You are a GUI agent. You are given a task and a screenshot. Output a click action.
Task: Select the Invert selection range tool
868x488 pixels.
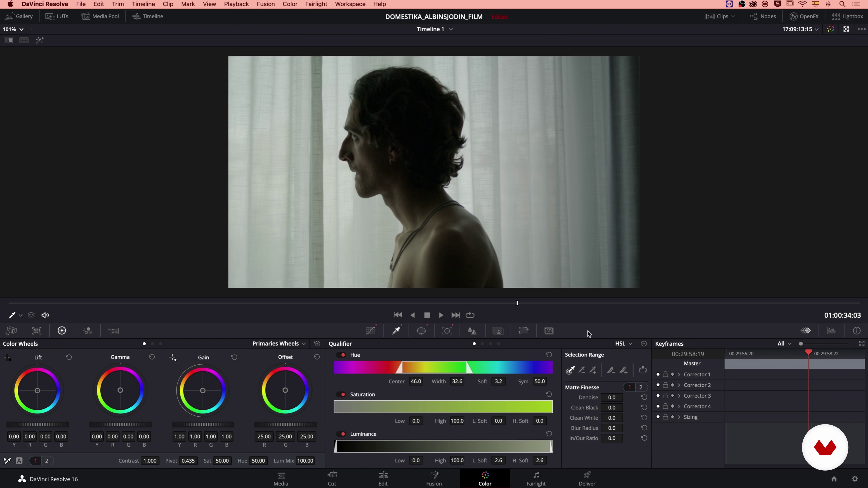point(643,370)
